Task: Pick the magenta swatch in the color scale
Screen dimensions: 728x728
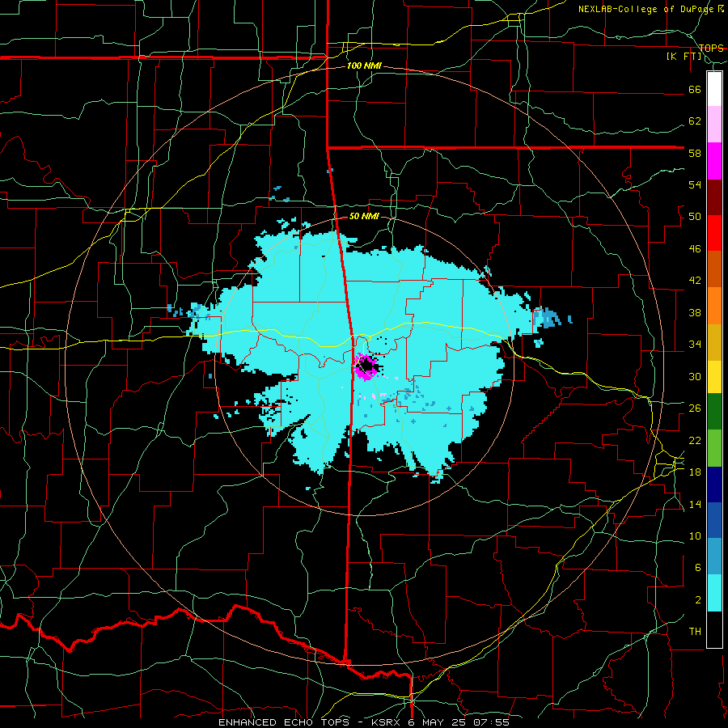Action: click(714, 161)
